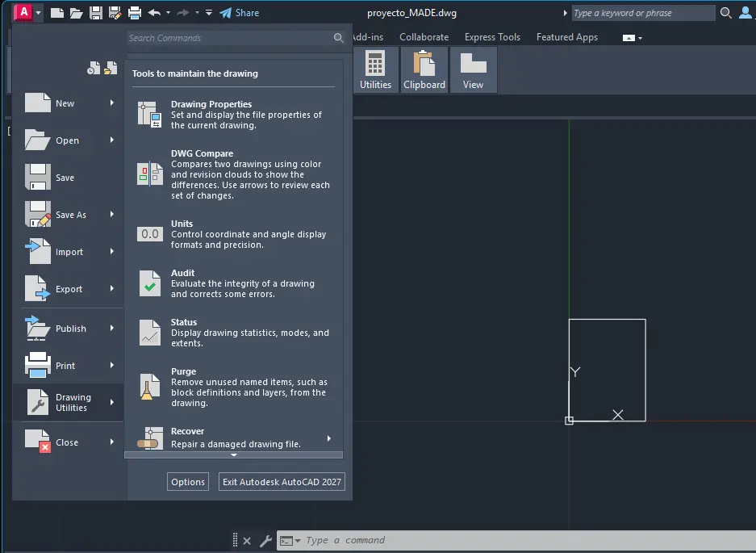Select Save in the application menu
Viewport: 756px width, 553px height.
(x=69, y=178)
